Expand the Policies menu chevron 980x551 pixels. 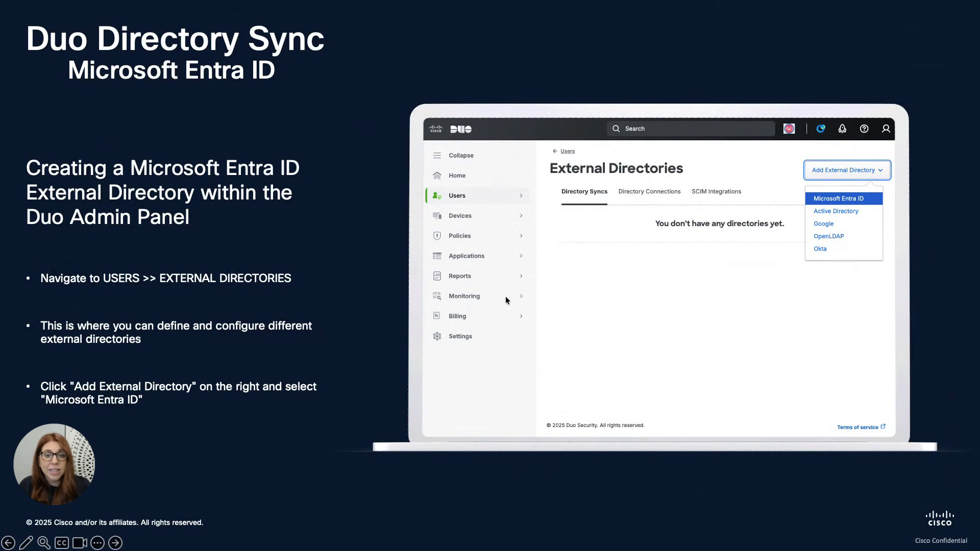pyautogui.click(x=521, y=236)
